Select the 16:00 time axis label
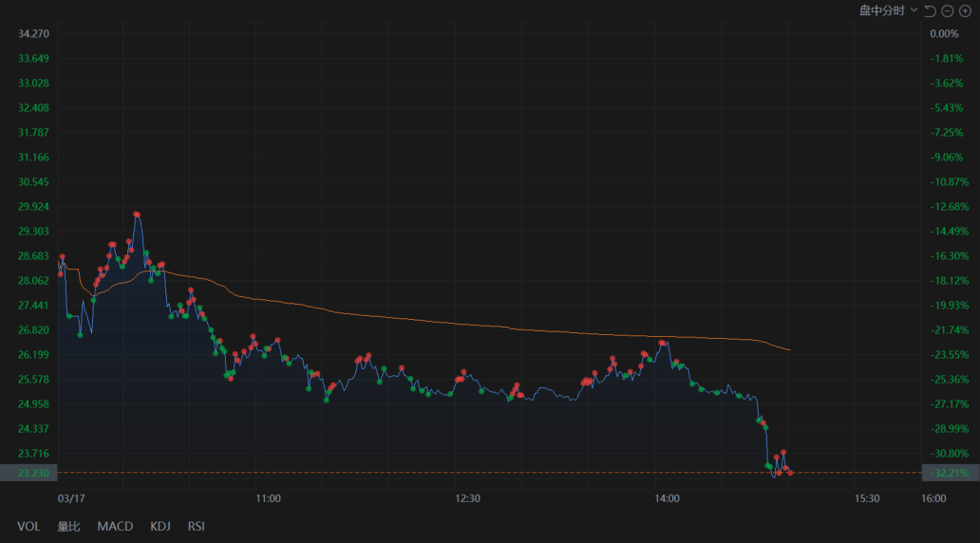The width and height of the screenshot is (980, 543). point(933,497)
